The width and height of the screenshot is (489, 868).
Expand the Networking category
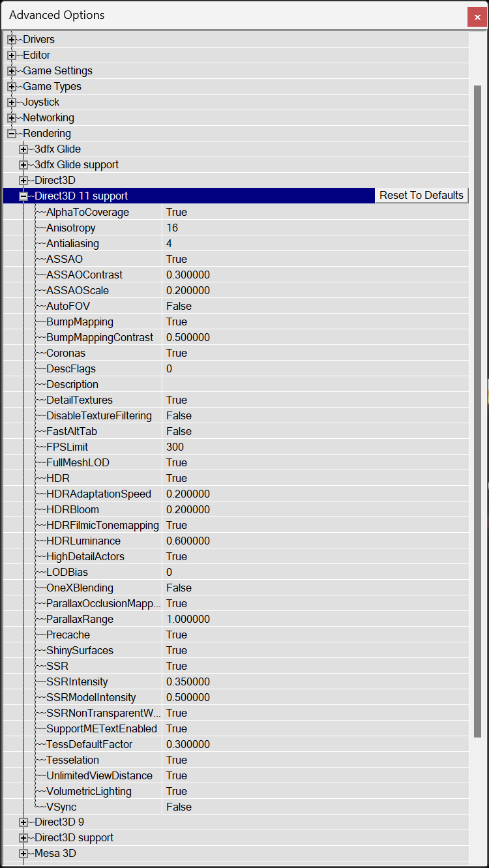click(12, 118)
